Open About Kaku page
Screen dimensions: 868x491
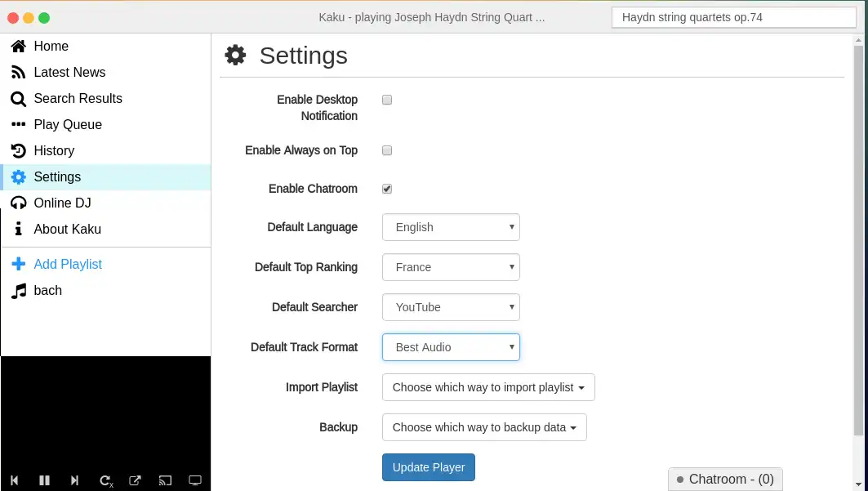[x=105, y=230]
